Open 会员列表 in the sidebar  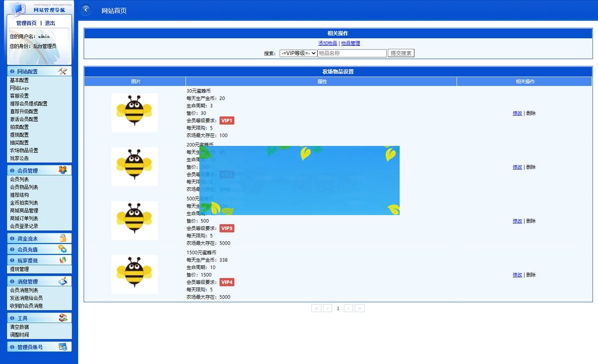[x=19, y=179]
